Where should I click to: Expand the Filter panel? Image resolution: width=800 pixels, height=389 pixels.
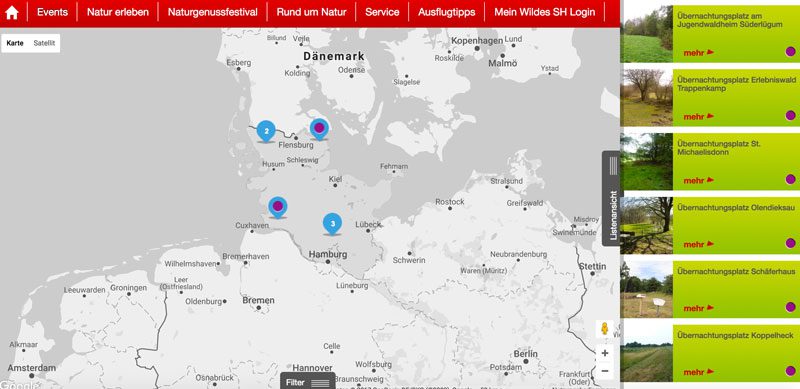308,382
